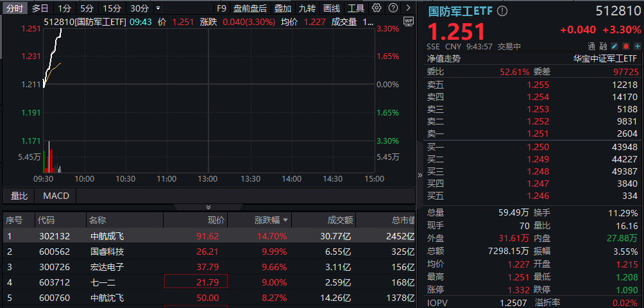644x308 pixels.
Task: Click the 代码 column header
Action: [x=46, y=221]
